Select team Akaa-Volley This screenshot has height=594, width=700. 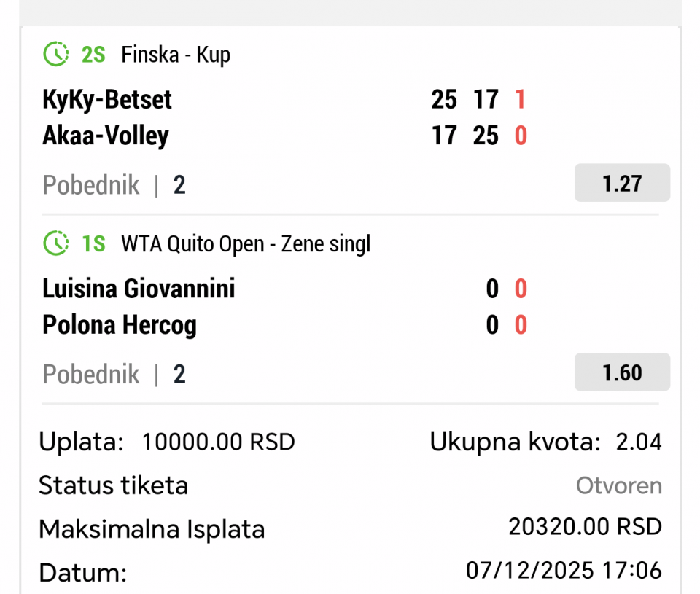(106, 136)
